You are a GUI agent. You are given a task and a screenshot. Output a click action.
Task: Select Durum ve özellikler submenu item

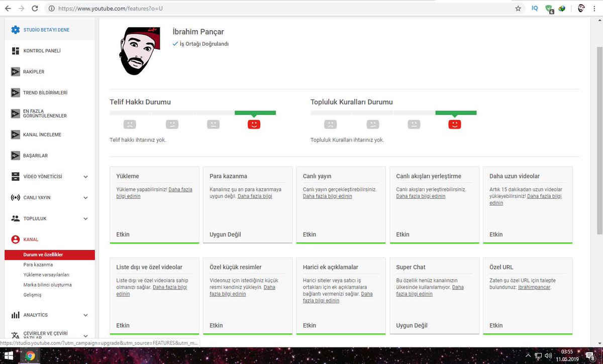click(49, 255)
